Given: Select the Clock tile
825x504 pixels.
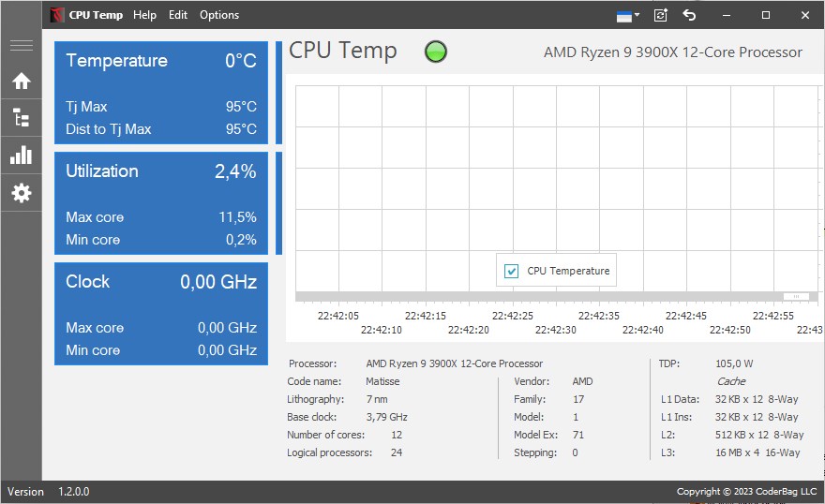Looking at the screenshot, I should [x=160, y=314].
